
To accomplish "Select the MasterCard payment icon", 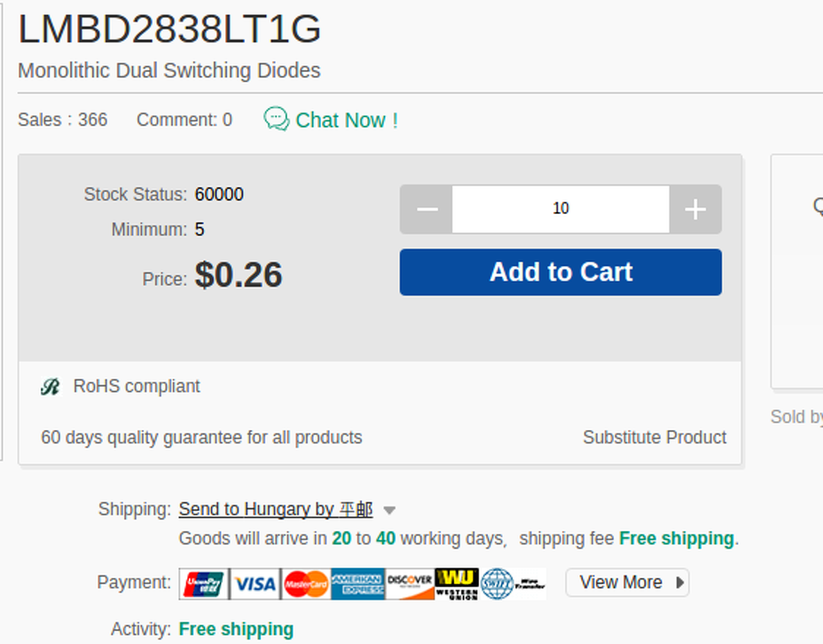I will pyautogui.click(x=306, y=584).
